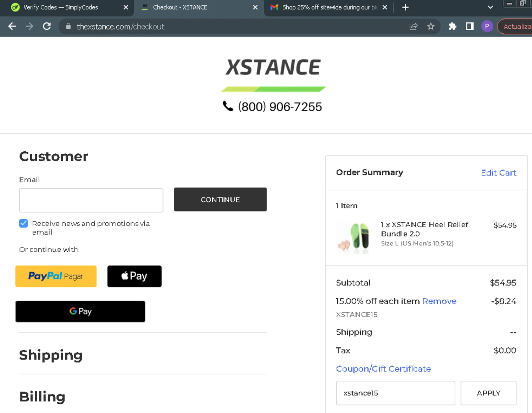Click the 1 x XSTANCE Heel Relief Bundle 2.0 name
The height and width of the screenshot is (413, 532).
[x=425, y=229]
